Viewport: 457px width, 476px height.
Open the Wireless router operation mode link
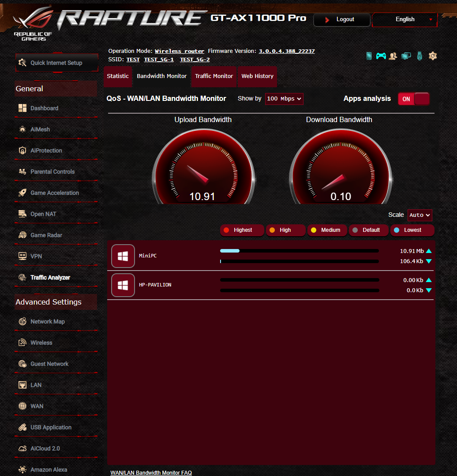pyautogui.click(x=179, y=51)
